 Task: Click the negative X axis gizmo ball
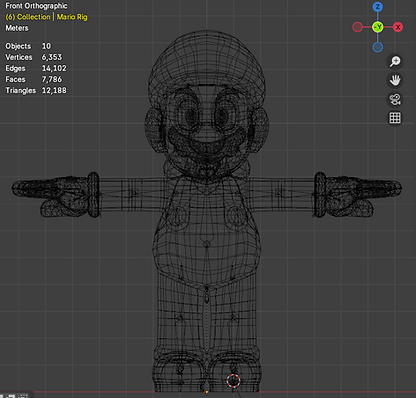point(357,27)
